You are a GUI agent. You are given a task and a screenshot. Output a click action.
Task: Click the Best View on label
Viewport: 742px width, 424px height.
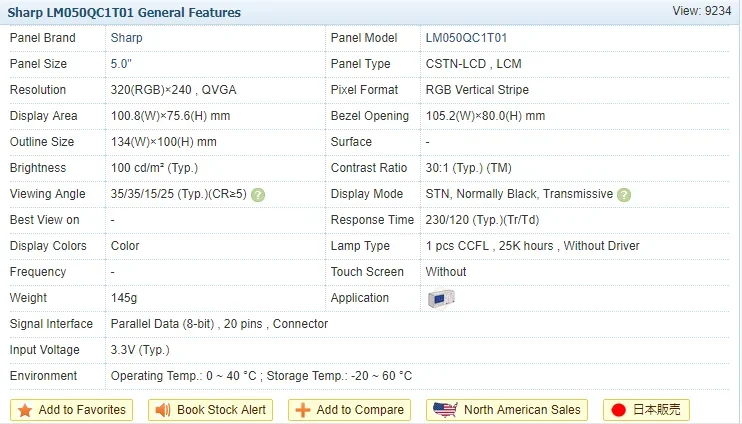[44, 220]
